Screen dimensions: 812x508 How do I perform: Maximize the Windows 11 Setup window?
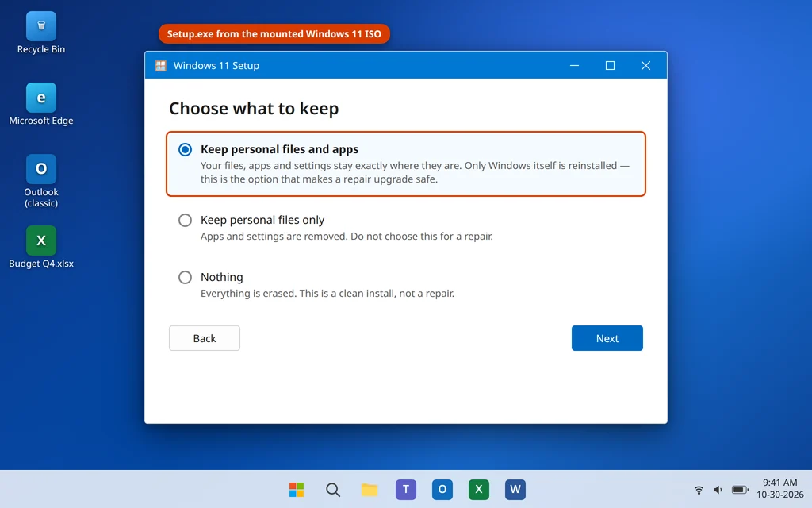pos(610,65)
